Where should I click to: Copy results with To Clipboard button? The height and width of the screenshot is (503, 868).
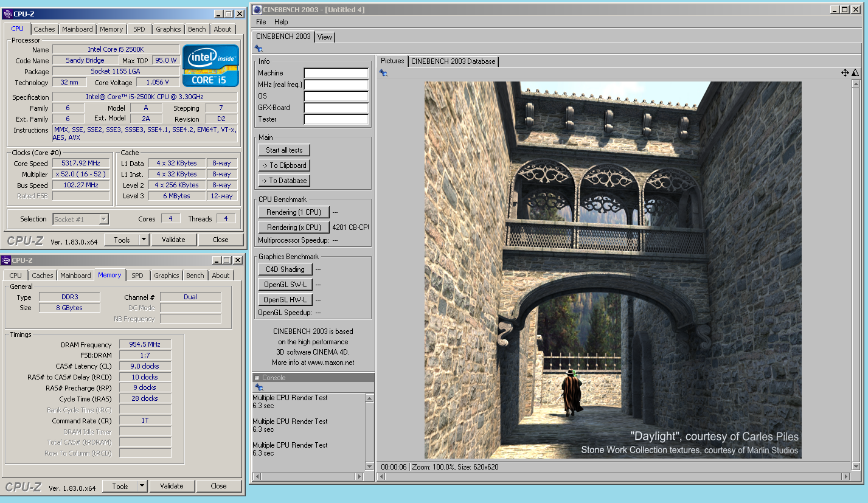284,165
